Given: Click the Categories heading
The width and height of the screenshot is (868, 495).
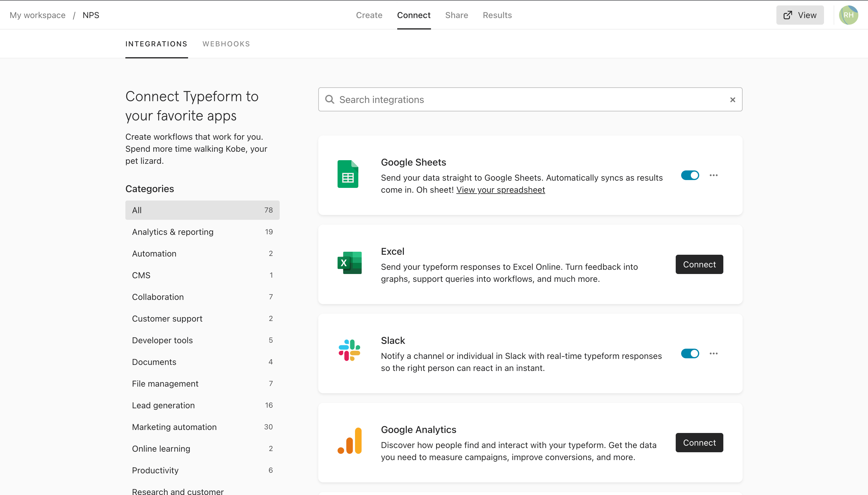Looking at the screenshot, I should pyautogui.click(x=149, y=189).
